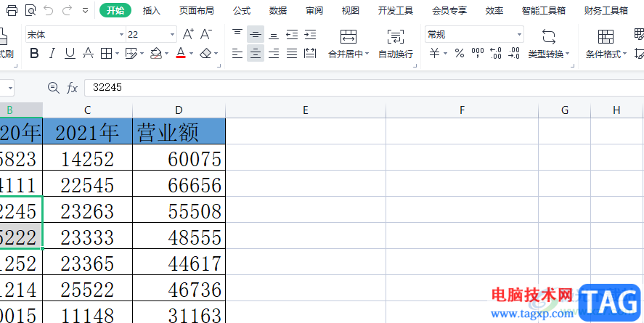Viewport: 644px width, 323px height.
Task: Open the alignment settings dialog launcher
Action: coord(415,65)
